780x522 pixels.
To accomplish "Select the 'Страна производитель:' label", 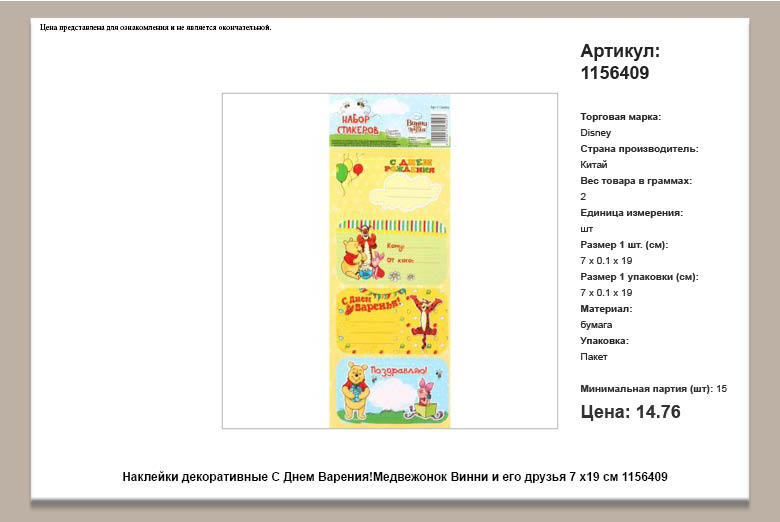I will point(639,149).
